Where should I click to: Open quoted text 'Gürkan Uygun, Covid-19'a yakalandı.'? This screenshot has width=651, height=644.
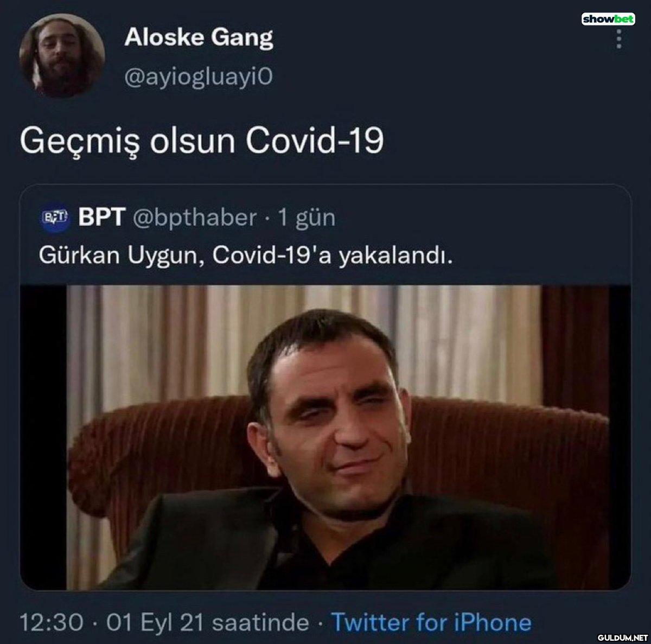pyautogui.click(x=245, y=255)
